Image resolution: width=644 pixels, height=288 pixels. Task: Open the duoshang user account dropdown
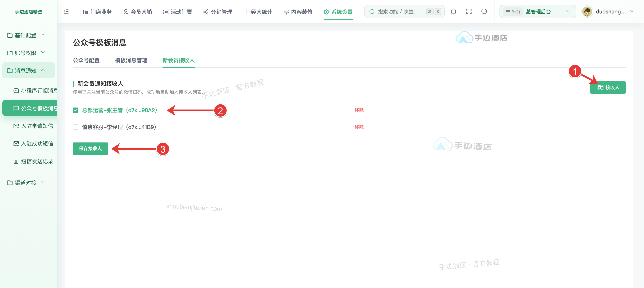608,12
